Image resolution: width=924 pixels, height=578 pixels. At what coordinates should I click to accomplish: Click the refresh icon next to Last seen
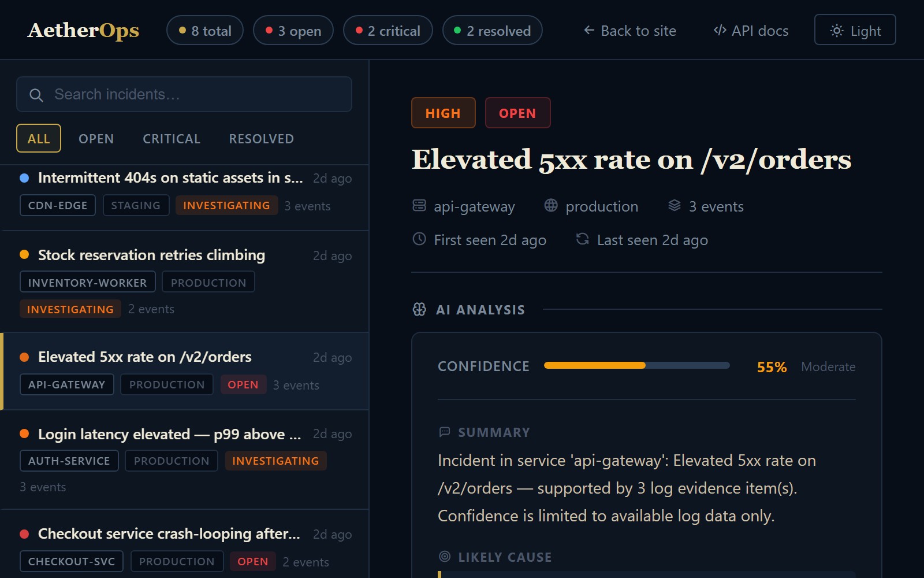coord(583,239)
